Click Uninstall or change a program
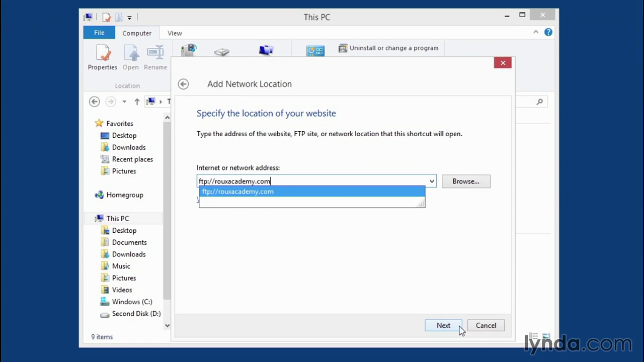The height and width of the screenshot is (362, 644). point(388,48)
